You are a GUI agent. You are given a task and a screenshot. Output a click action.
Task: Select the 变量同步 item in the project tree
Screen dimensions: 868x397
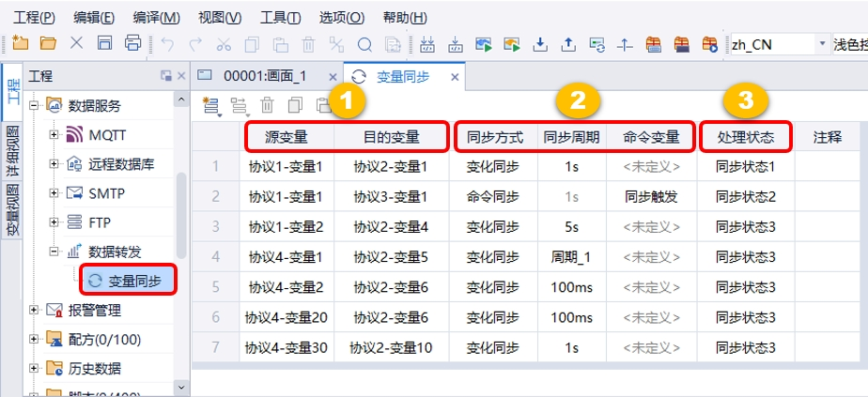point(129,281)
